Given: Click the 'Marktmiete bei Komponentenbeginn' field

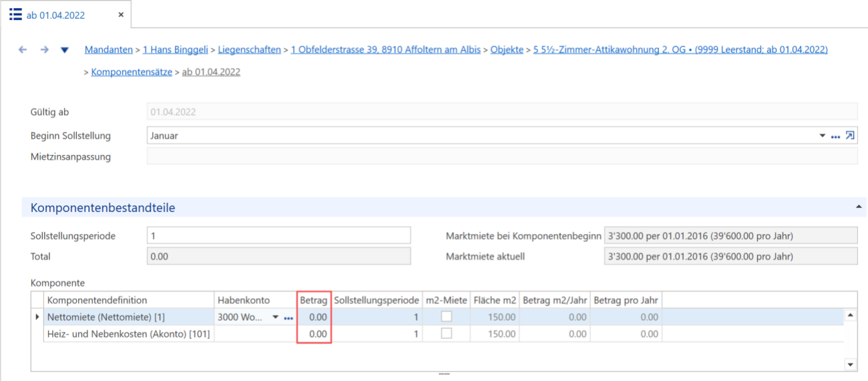Looking at the screenshot, I should point(730,236).
